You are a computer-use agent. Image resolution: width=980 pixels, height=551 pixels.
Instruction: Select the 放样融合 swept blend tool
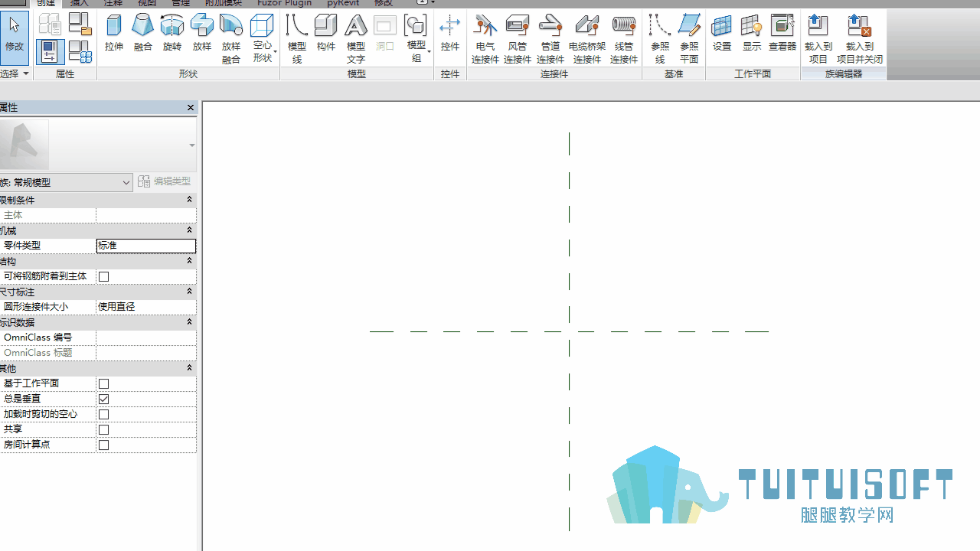tap(230, 38)
